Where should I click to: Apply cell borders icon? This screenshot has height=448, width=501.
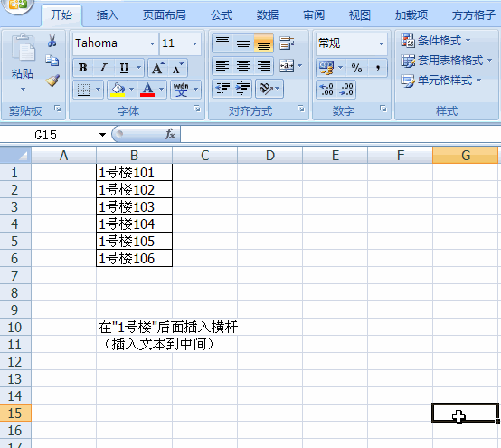click(x=84, y=90)
